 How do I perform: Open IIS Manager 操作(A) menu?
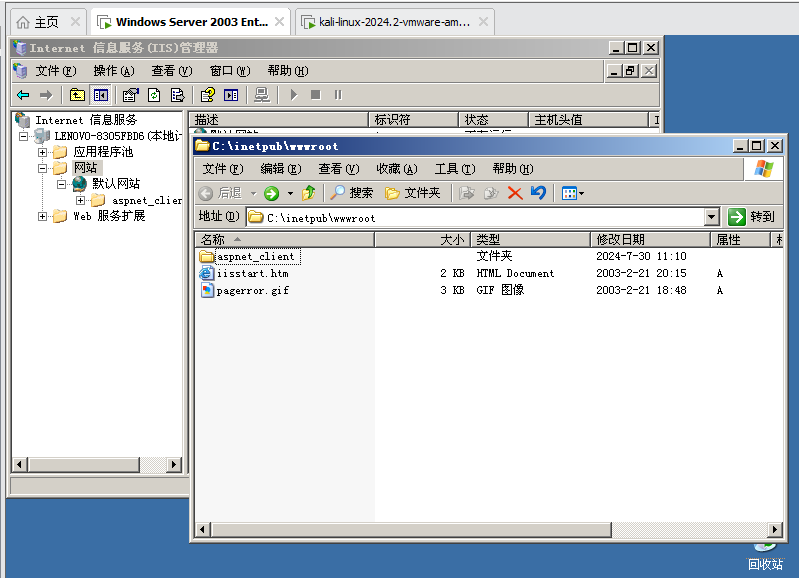pyautogui.click(x=114, y=71)
